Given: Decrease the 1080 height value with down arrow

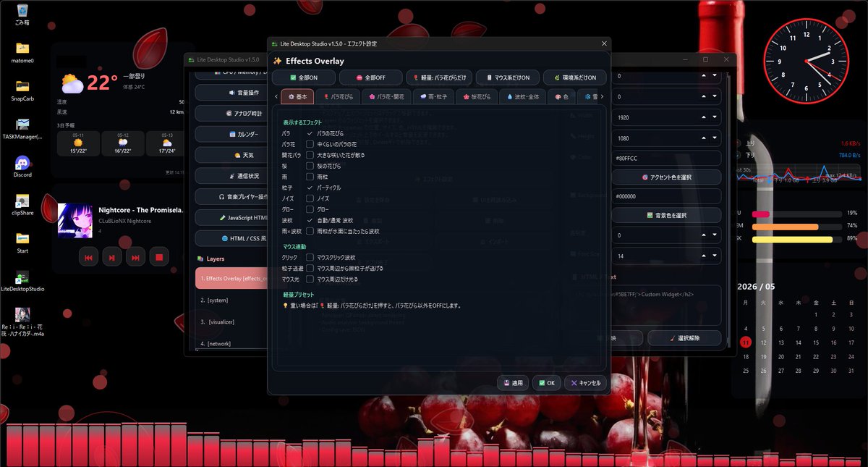Looking at the screenshot, I should point(715,137).
